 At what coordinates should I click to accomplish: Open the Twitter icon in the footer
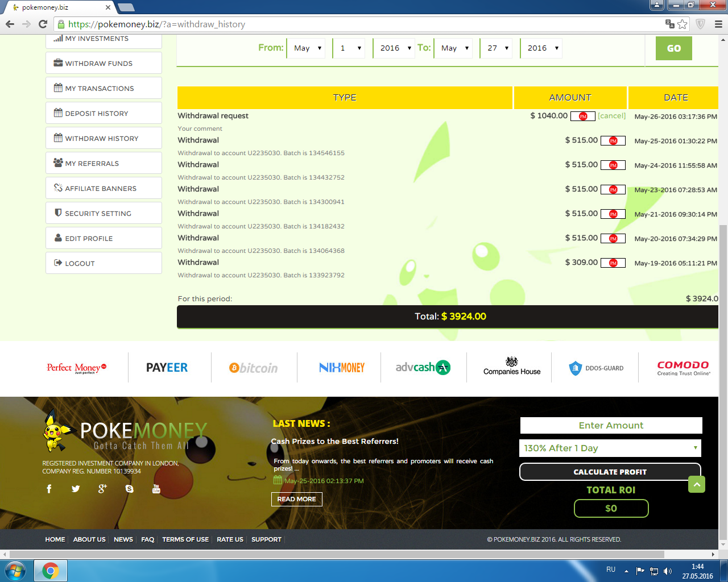coord(76,489)
